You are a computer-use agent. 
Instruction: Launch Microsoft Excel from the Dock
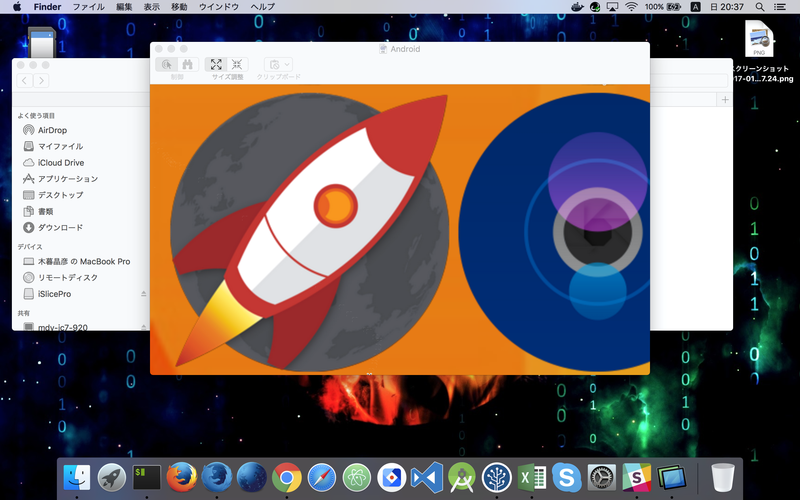point(532,478)
